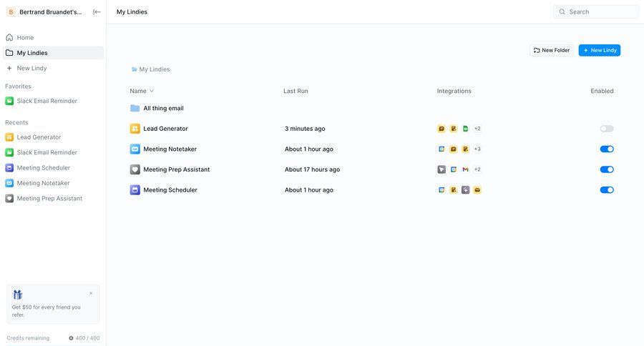The image size is (644, 346).
Task: Click the Get $50 referral text
Action: (46, 311)
